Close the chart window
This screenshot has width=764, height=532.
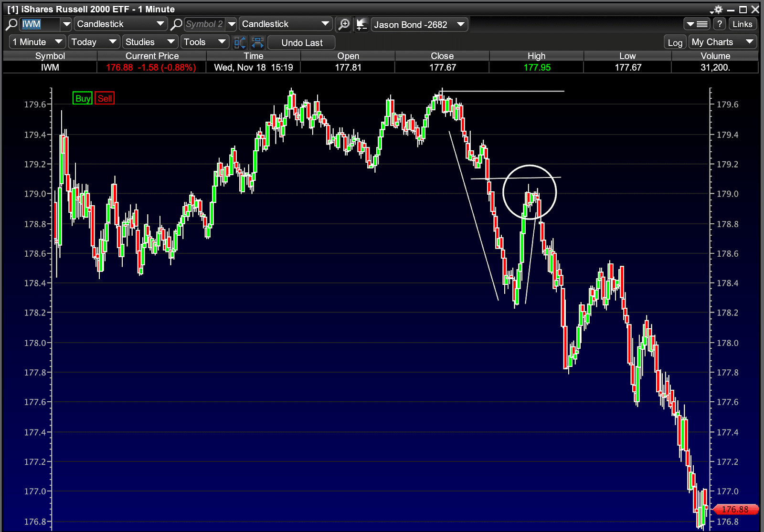pos(755,10)
